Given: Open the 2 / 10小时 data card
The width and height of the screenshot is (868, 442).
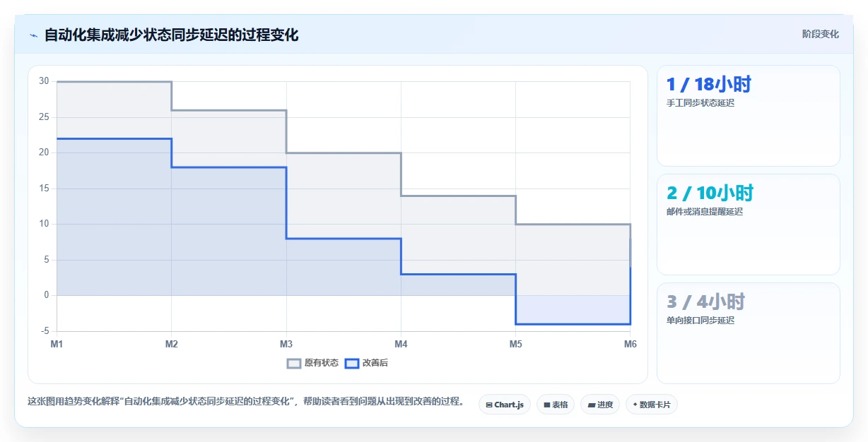Looking at the screenshot, I should [749, 225].
